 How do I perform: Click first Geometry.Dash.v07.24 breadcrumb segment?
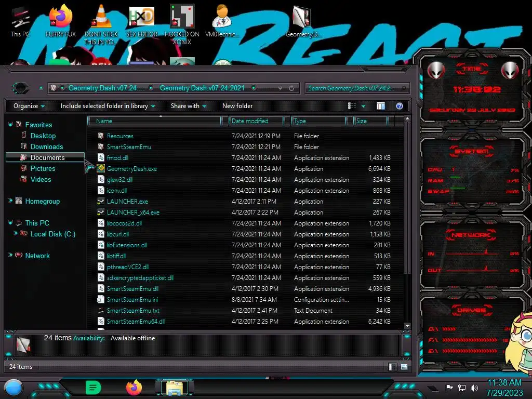click(107, 88)
